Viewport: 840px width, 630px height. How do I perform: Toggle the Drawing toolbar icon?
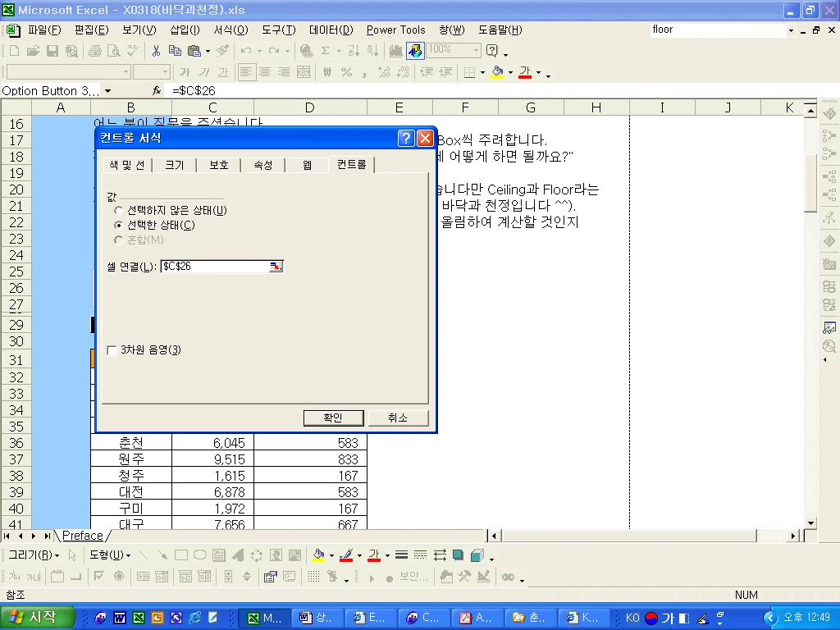click(x=415, y=51)
